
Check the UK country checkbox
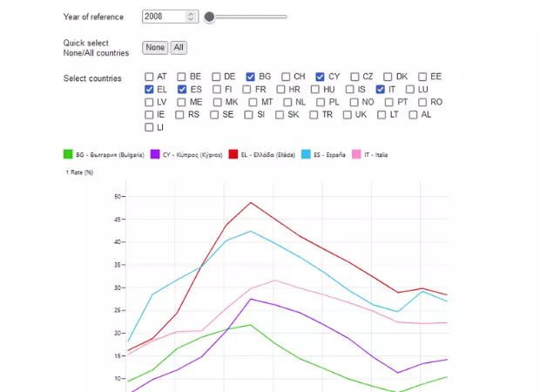click(348, 114)
